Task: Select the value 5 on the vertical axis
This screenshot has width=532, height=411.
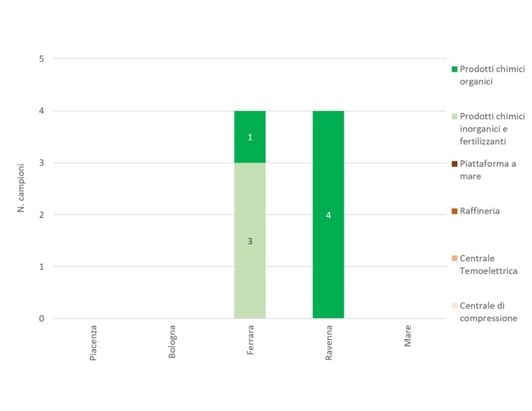Action: (42, 59)
